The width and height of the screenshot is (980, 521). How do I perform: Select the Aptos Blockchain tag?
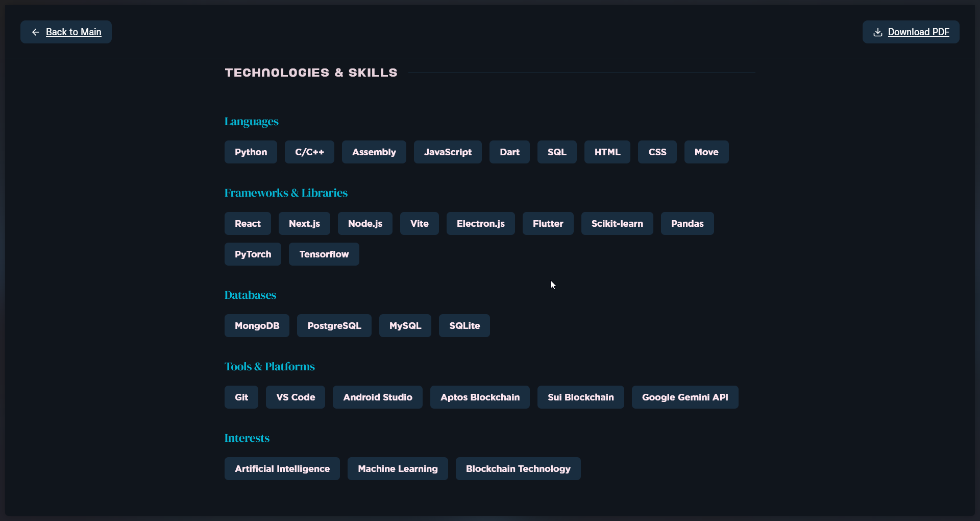point(480,397)
